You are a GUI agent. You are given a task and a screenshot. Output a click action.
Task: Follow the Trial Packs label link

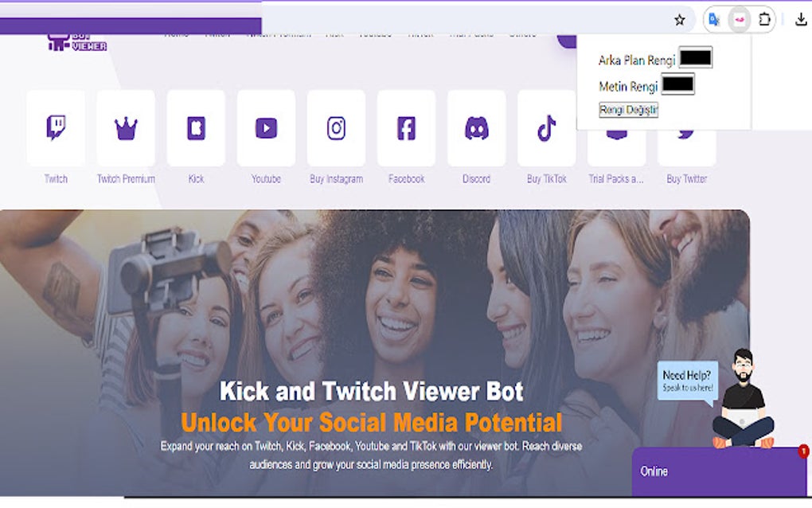(616, 178)
